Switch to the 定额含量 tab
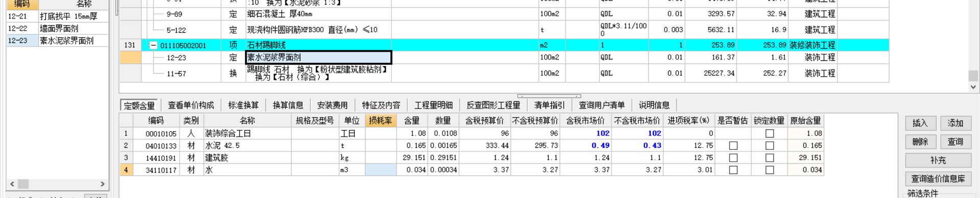 coord(139,105)
